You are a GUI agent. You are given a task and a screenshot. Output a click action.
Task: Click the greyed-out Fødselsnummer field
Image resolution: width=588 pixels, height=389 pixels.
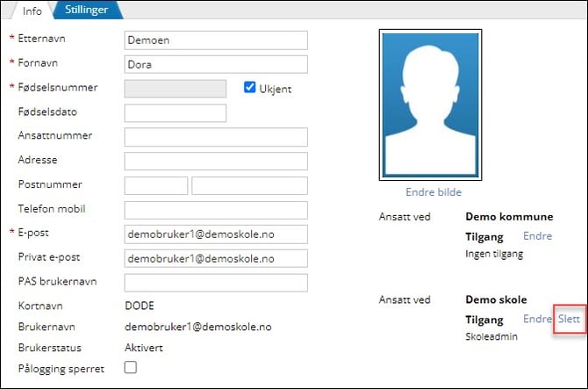(176, 88)
